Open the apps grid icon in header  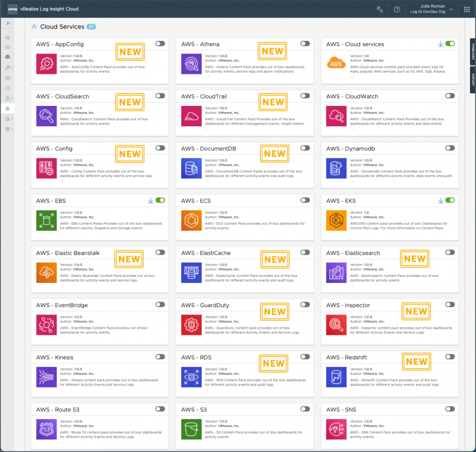pos(467,9)
